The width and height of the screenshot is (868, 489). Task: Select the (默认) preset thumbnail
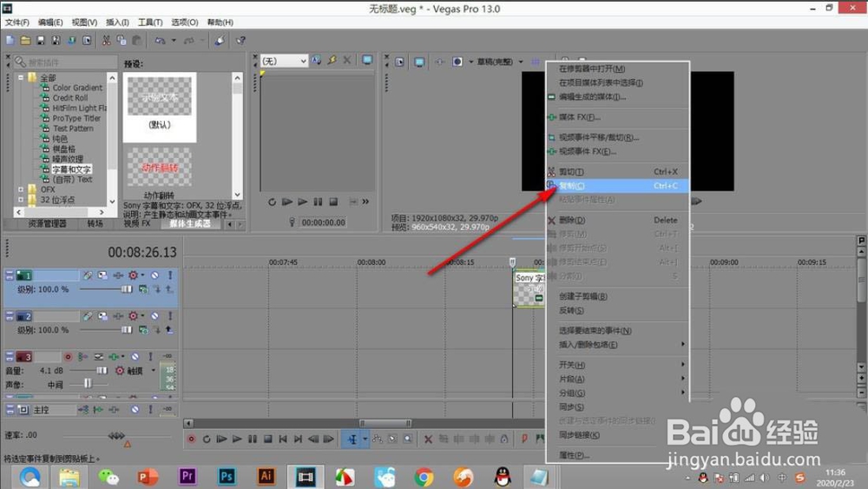click(x=160, y=107)
